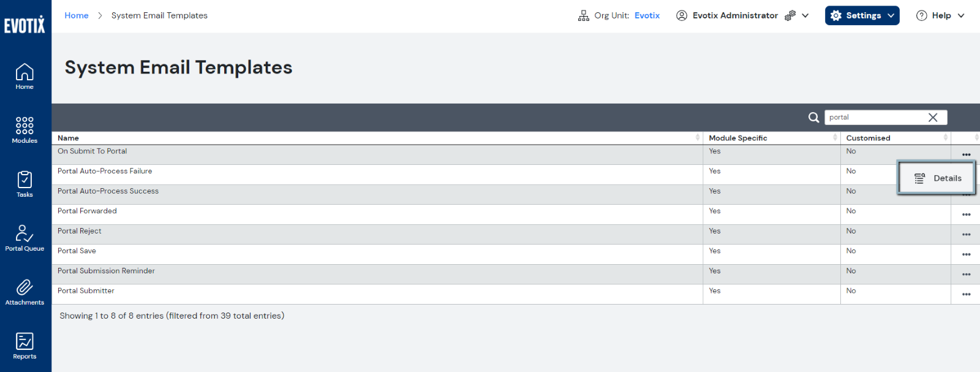Click the search magnifier icon above the table
Image resolution: width=980 pixels, height=372 pixels.
[x=813, y=117]
